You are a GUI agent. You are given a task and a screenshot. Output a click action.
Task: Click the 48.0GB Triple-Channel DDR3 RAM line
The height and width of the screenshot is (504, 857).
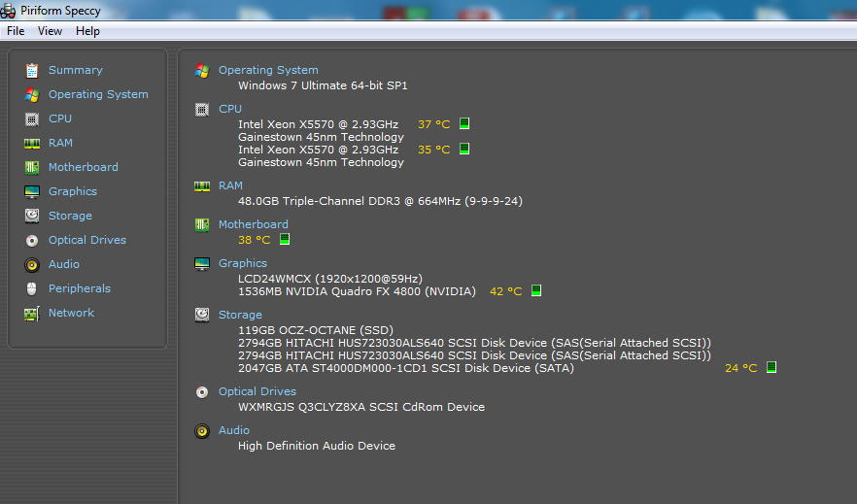tap(380, 201)
